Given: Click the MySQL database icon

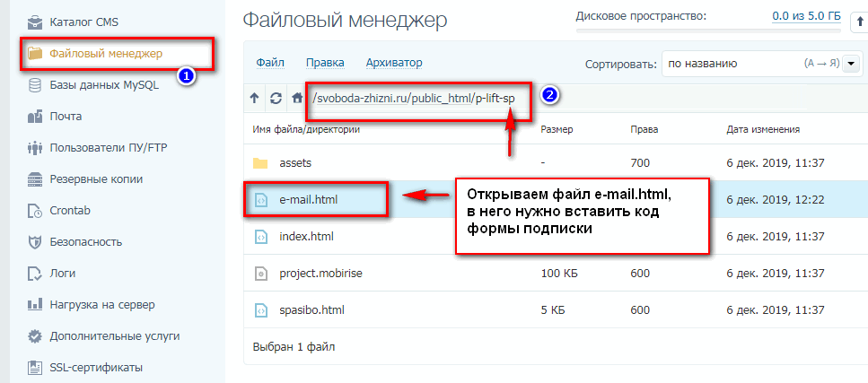Looking at the screenshot, I should (x=35, y=85).
